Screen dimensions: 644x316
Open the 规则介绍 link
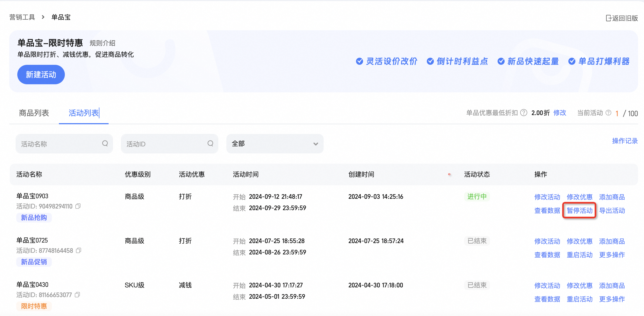102,43
